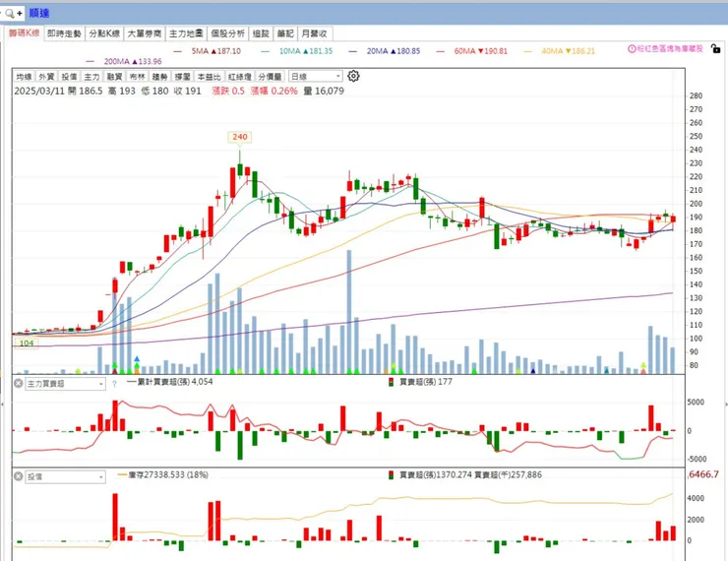Toggle the 本益比 P/E ratio button
The height and width of the screenshot is (561, 728).
click(x=209, y=77)
